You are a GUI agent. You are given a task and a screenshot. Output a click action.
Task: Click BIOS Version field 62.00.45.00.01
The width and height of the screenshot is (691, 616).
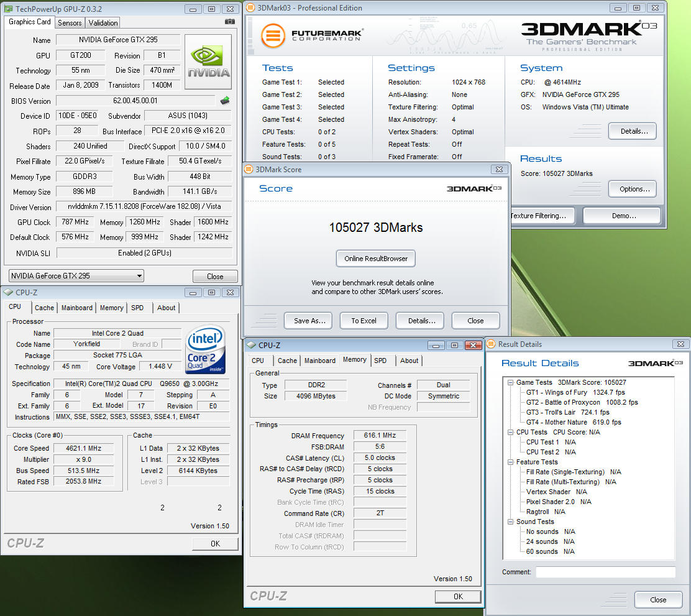pos(135,101)
